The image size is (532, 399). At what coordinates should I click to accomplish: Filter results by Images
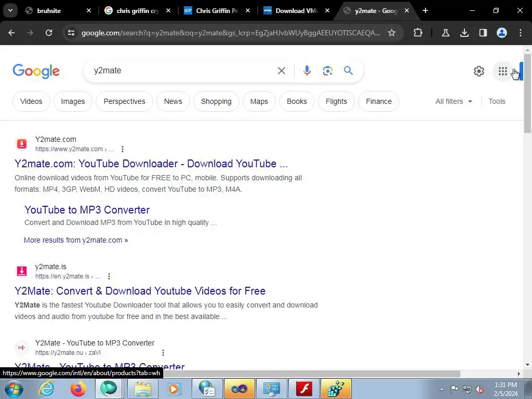[73, 101]
